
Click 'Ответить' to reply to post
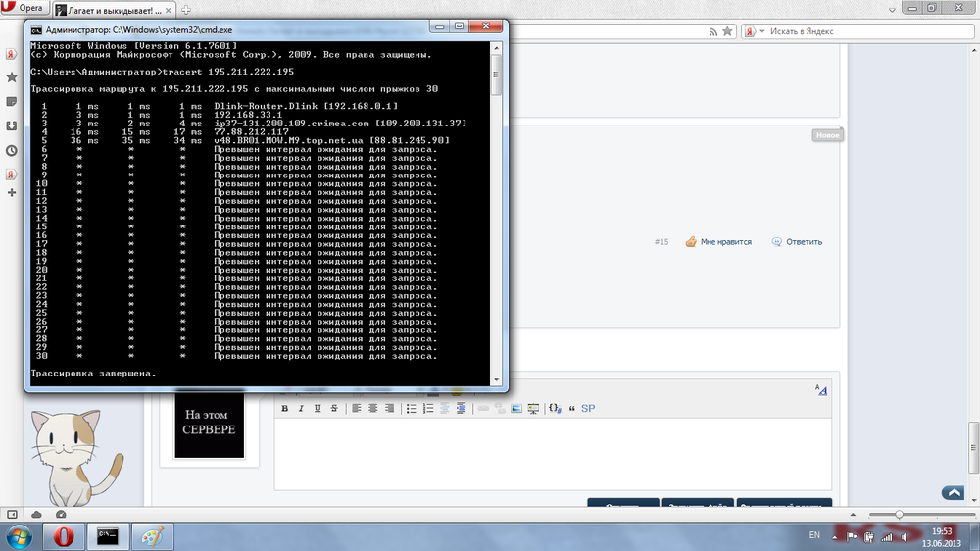pos(797,241)
